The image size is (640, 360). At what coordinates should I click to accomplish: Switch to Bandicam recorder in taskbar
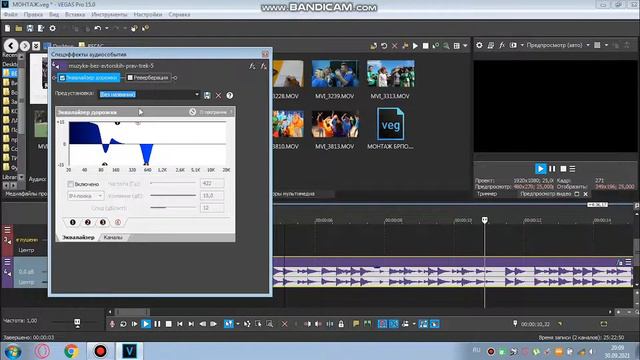point(100,351)
